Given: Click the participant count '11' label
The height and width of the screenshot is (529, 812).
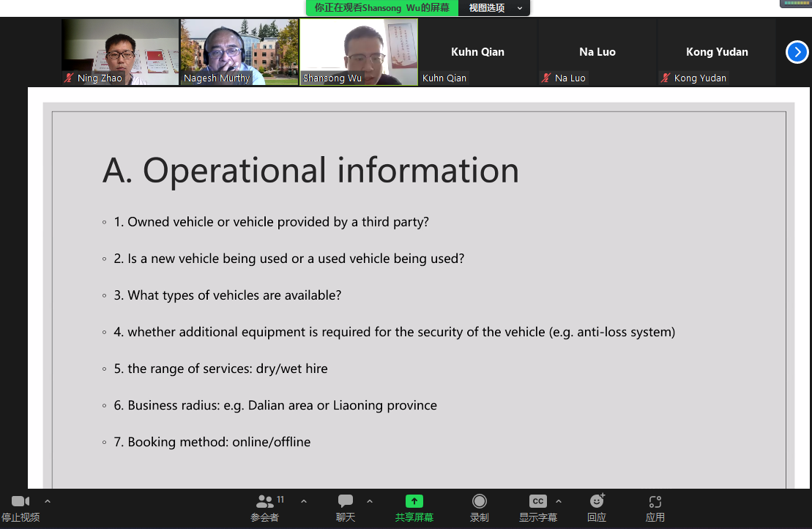Looking at the screenshot, I should click(280, 500).
